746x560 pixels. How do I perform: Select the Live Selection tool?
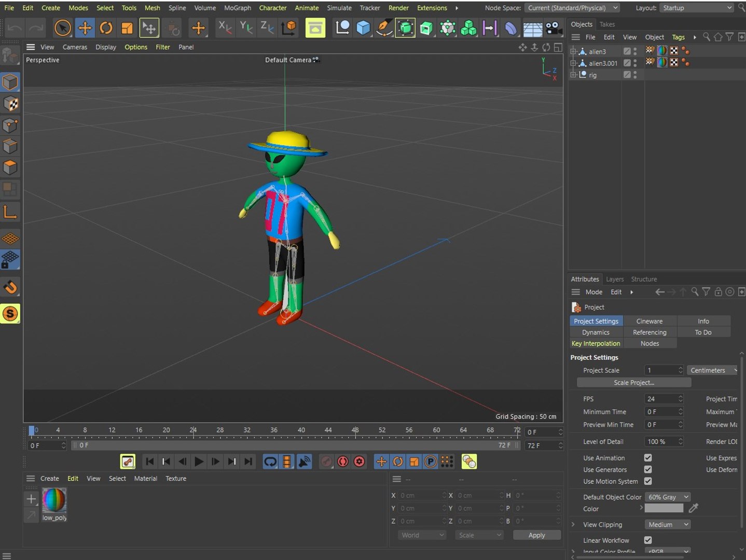pyautogui.click(x=62, y=28)
